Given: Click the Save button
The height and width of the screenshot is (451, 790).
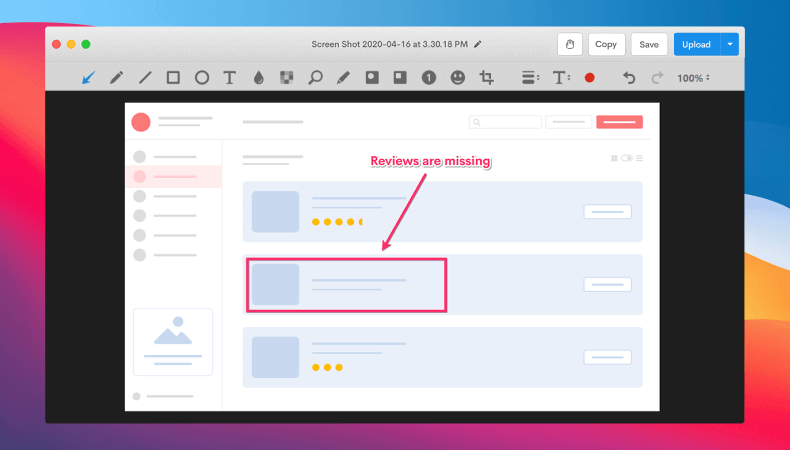Looking at the screenshot, I should tap(649, 44).
